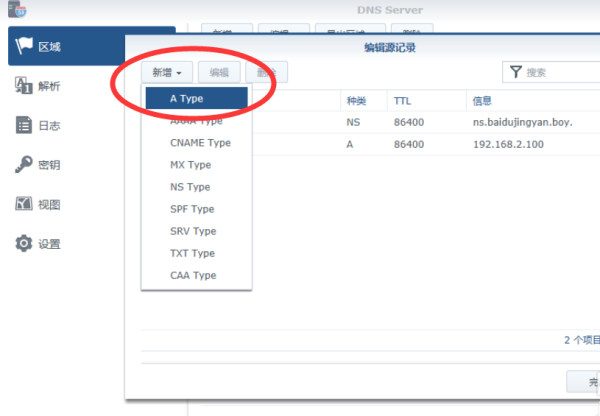600x416 pixels.
Task: Click TTL 86400 in the NS row
Action: click(409, 122)
